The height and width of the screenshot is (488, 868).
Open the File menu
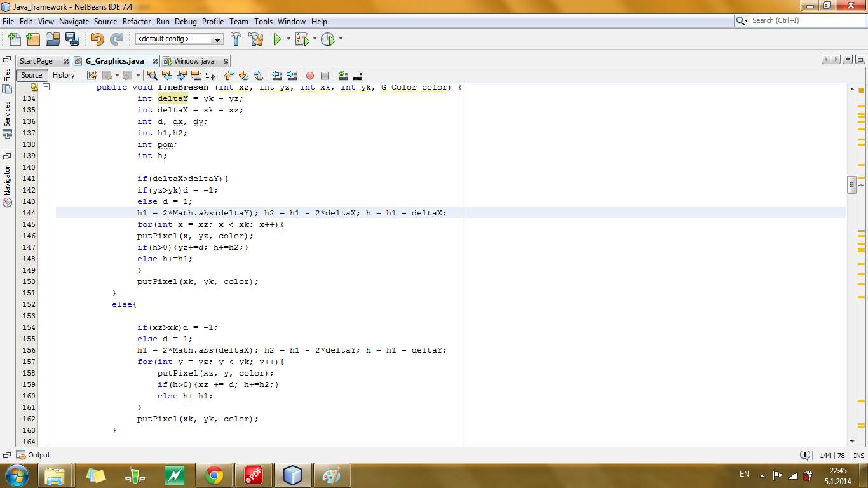click(x=8, y=21)
